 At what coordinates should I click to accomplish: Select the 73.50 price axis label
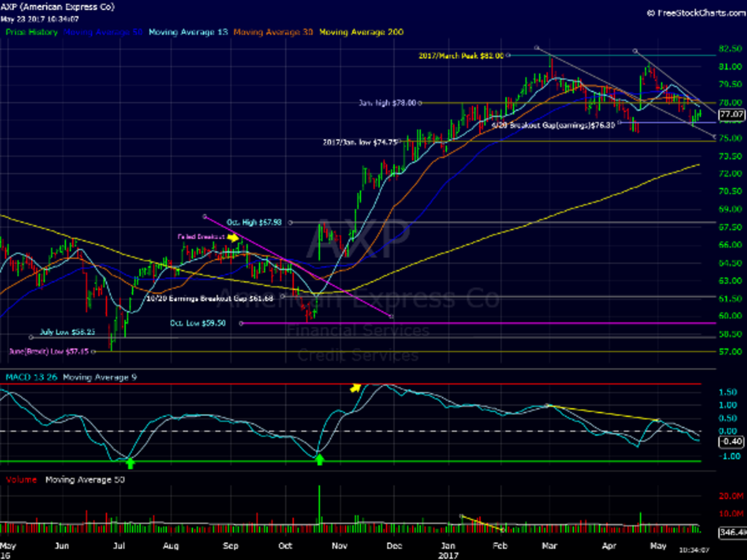pyautogui.click(x=730, y=156)
